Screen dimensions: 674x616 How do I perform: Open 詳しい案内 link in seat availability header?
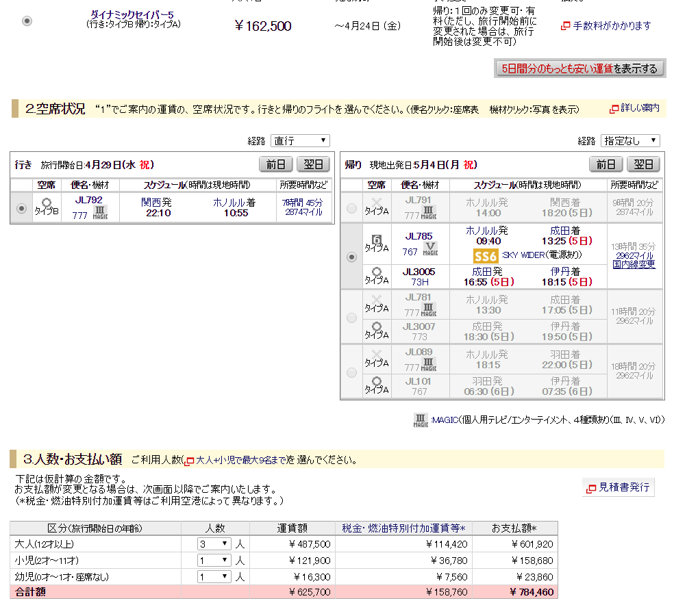pos(640,108)
